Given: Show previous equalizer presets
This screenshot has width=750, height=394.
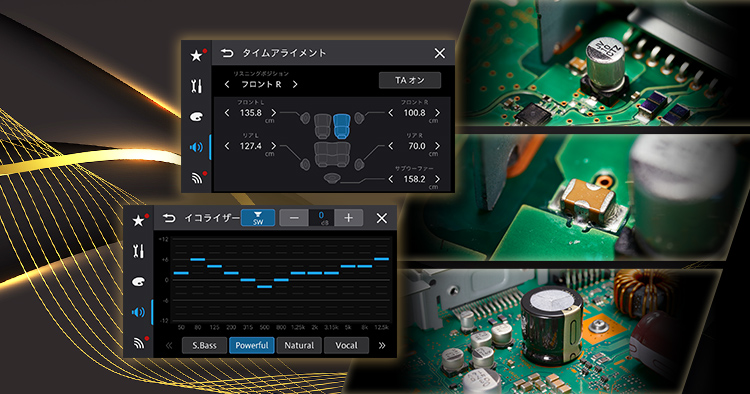Looking at the screenshot, I should tap(169, 345).
